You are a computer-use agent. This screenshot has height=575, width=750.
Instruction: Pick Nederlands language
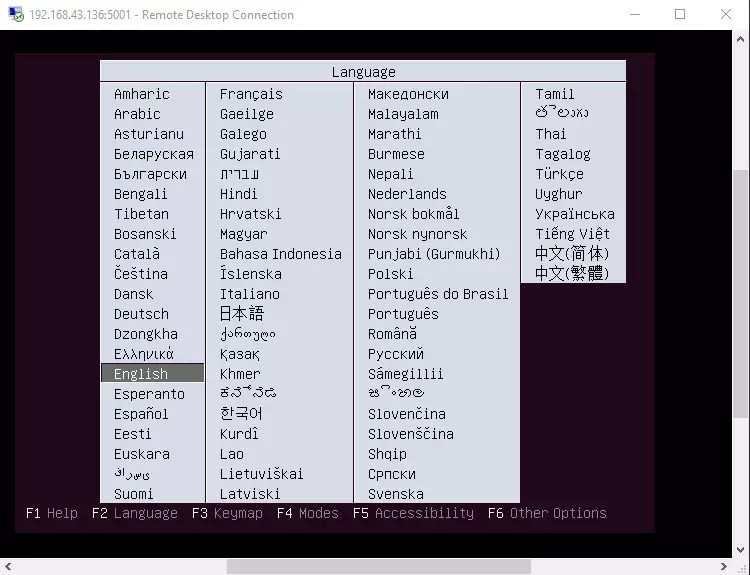tap(407, 194)
